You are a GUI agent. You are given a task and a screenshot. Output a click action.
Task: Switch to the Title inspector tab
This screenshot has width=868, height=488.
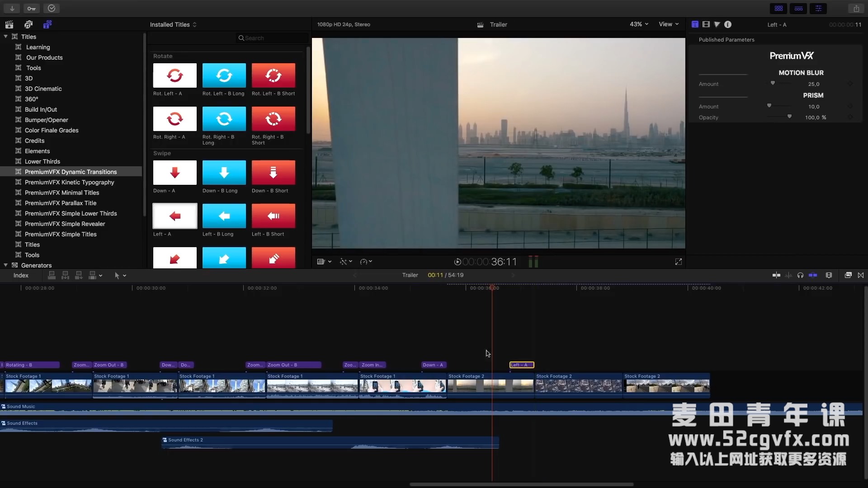[x=695, y=24]
